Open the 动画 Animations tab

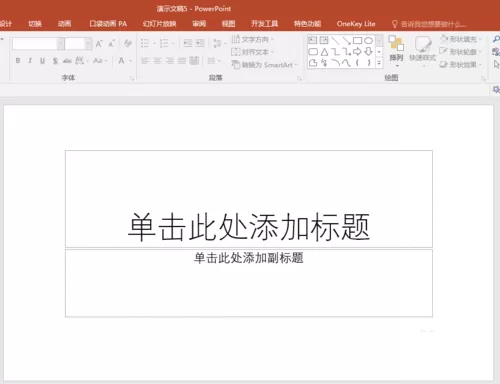point(64,24)
